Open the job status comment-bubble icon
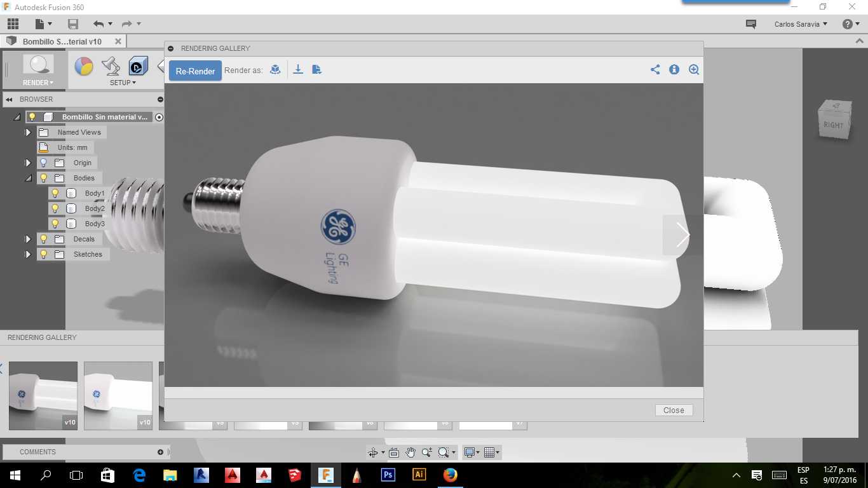The image size is (868, 488). pyautogui.click(x=750, y=24)
